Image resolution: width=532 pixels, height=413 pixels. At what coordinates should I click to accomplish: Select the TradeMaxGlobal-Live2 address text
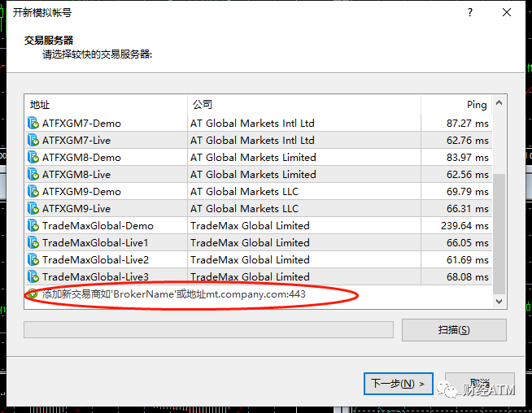coord(95,259)
